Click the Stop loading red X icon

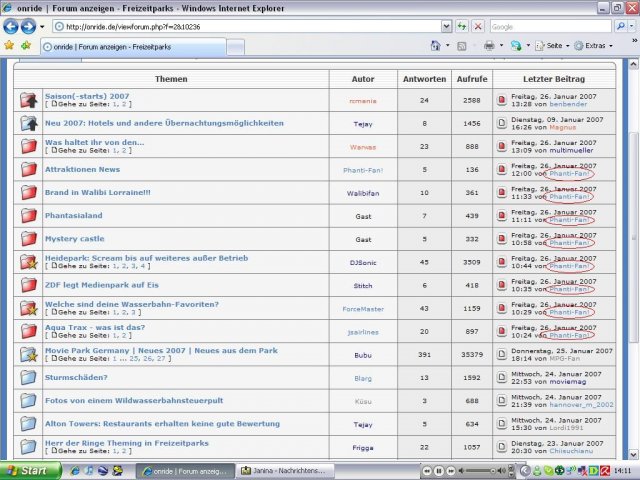pyautogui.click(x=478, y=27)
